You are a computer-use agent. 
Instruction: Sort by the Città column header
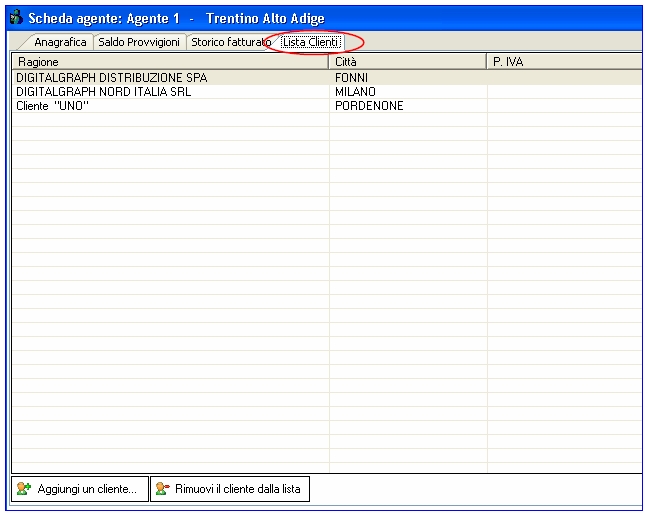tap(408, 62)
